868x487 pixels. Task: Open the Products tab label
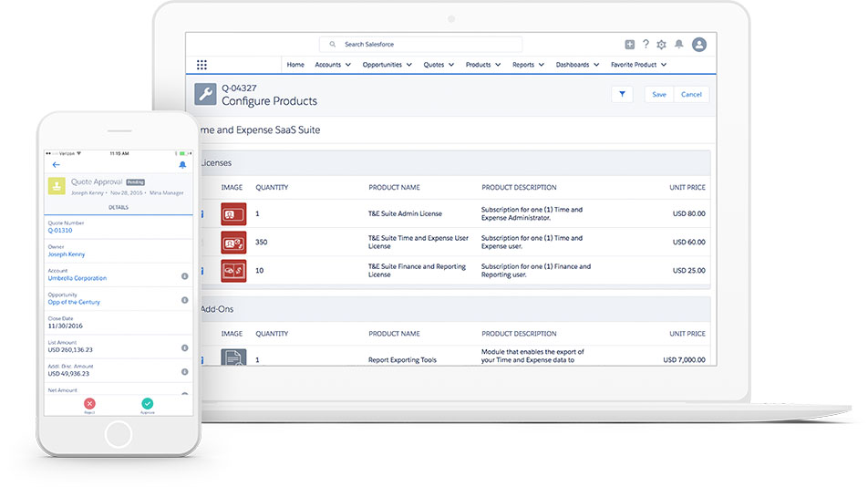point(478,65)
